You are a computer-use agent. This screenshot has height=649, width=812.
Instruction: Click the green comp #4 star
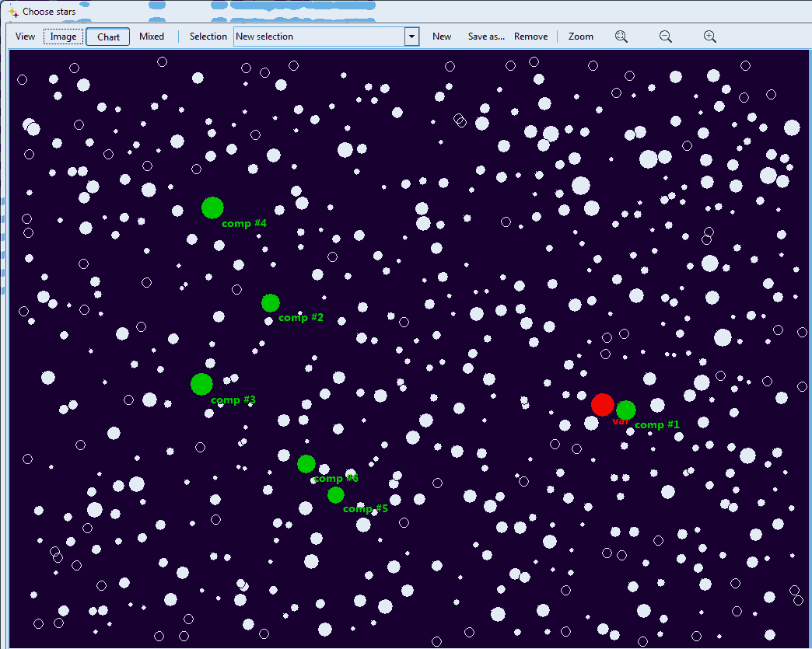coord(212,208)
